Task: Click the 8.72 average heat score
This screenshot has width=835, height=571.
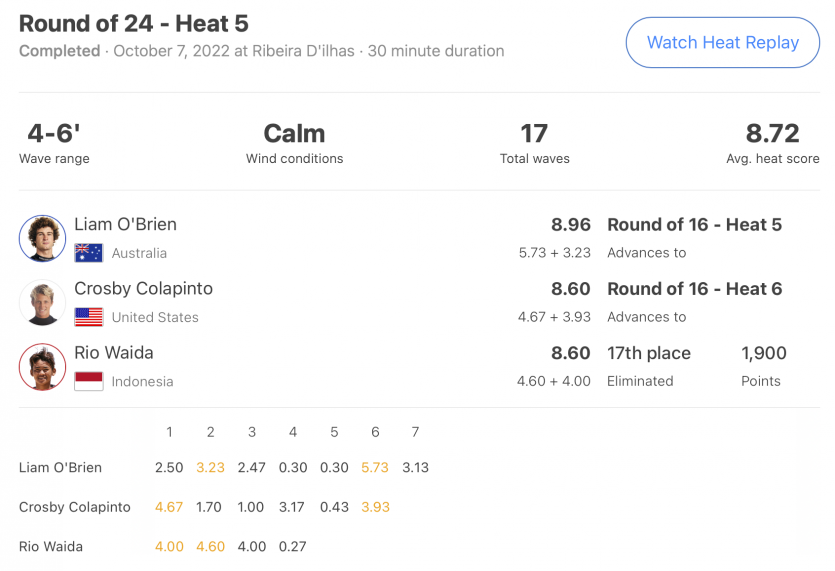Action: point(772,134)
